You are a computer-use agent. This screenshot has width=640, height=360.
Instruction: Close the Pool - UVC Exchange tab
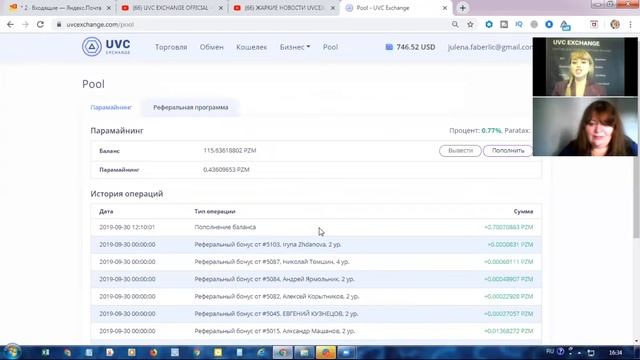pyautogui.click(x=445, y=8)
